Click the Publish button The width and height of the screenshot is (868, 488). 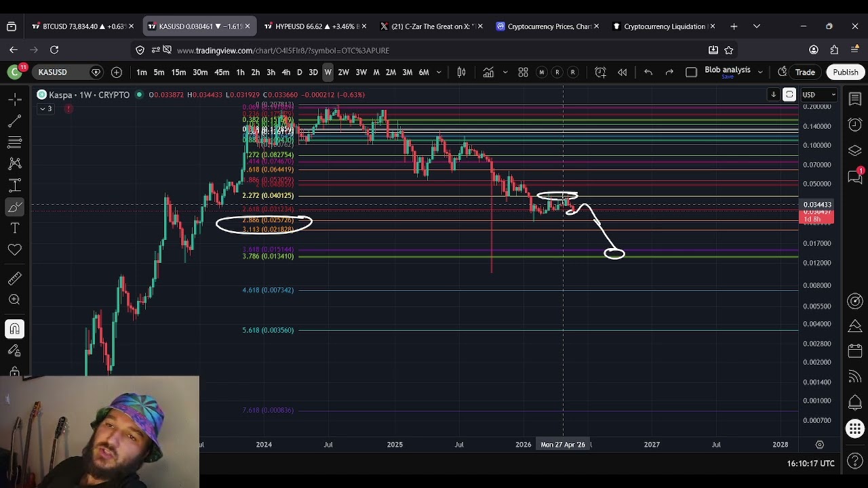tap(845, 72)
